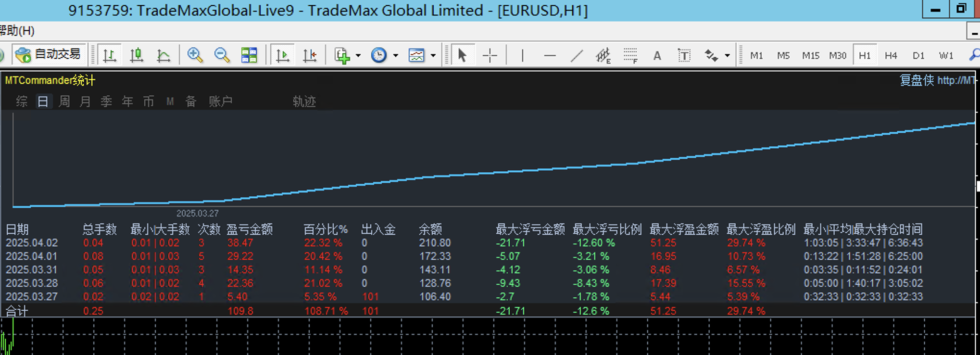Screen dimensions: 980x355
Task: Select the arrows drawing tool
Action: pos(711,55)
